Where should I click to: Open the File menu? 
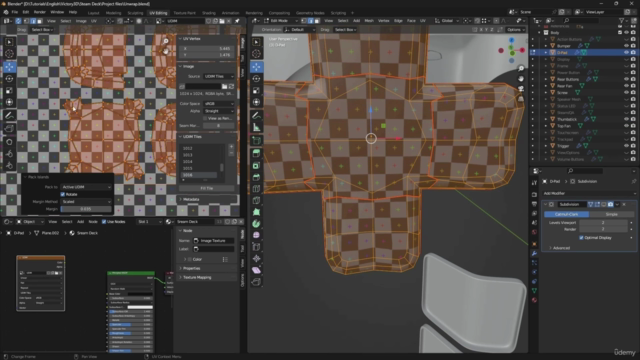[x=15, y=12]
